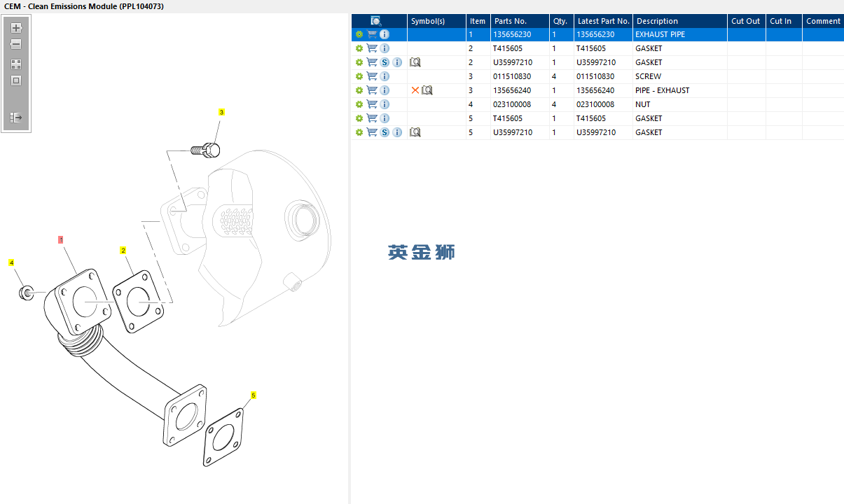Screen dimensions: 844x504
Task: Select callout 5 on the diagram
Action: pyautogui.click(x=253, y=395)
